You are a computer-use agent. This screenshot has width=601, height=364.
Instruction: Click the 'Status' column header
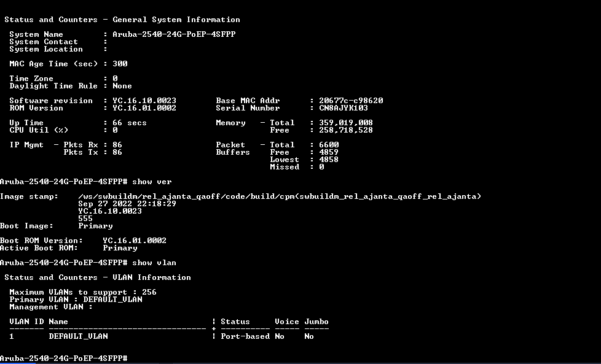(x=235, y=322)
